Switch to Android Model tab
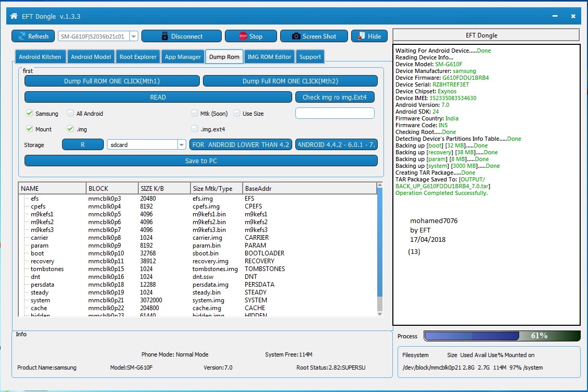Viewport: 588px width, 392px height. pyautogui.click(x=91, y=57)
